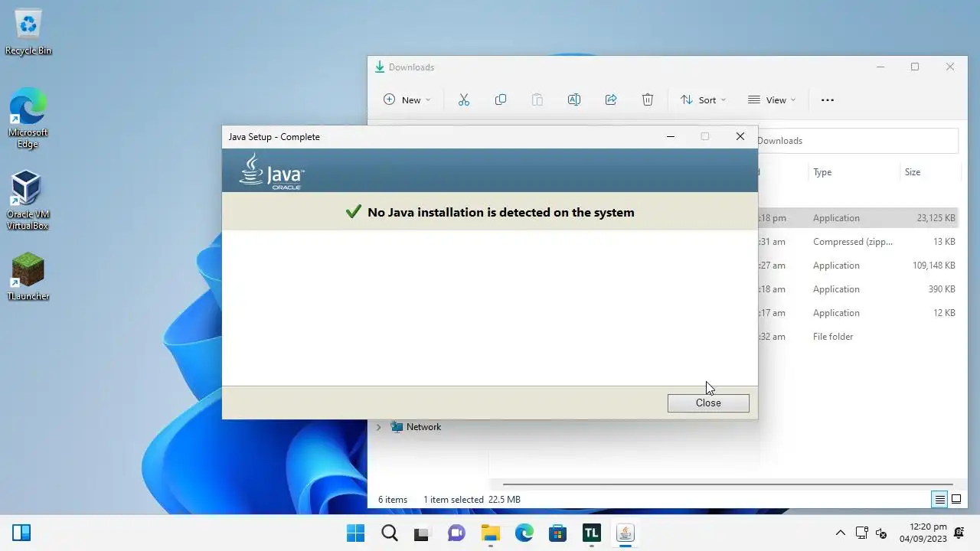Screen dimensions: 980x551
Task: Expand the Network tree node chevron
Action: point(378,427)
